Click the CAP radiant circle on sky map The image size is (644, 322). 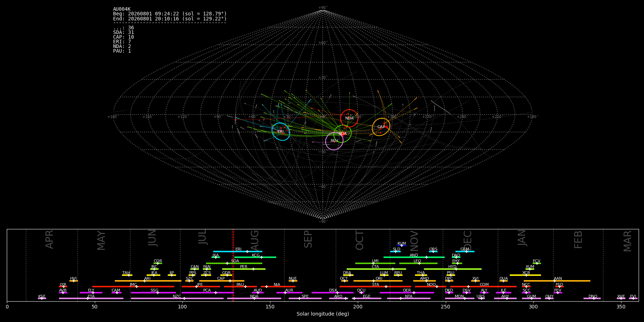(381, 127)
